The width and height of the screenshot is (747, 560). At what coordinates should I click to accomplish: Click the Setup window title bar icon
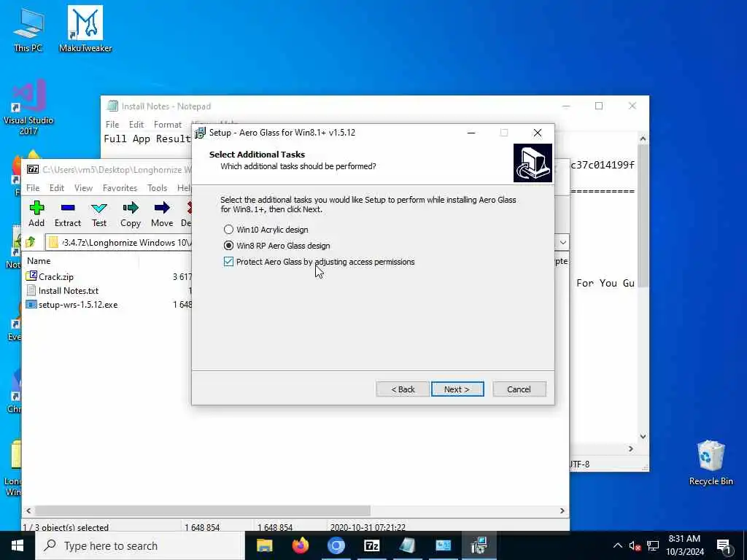[200, 133]
